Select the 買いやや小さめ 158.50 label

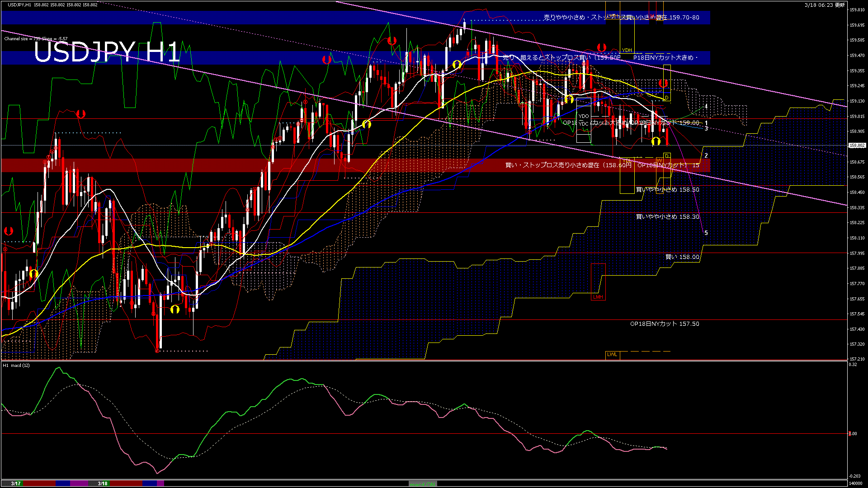click(x=667, y=190)
